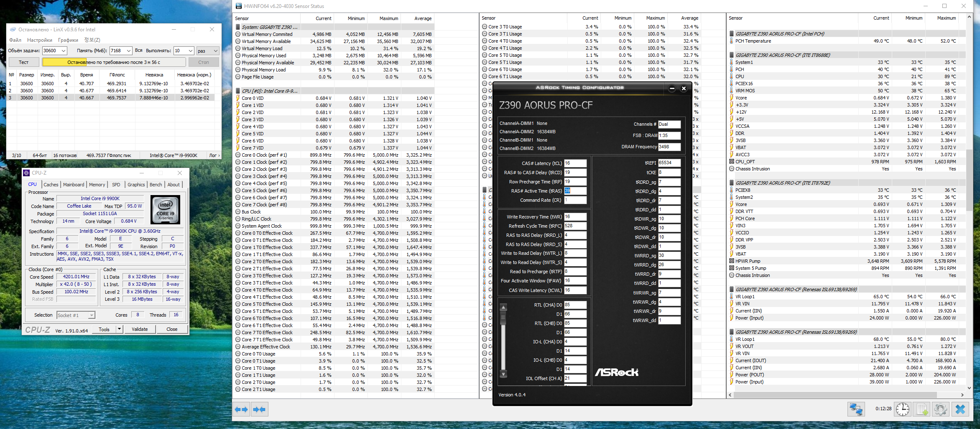
Task: Open the CPU-Z Socket #1 selection dropdown
Action: (x=92, y=315)
